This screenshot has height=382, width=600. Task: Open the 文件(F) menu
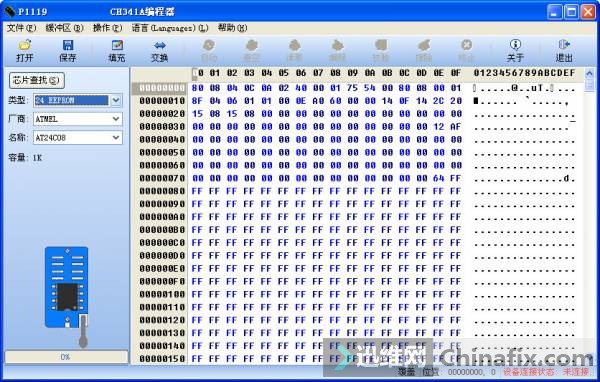click(x=21, y=28)
